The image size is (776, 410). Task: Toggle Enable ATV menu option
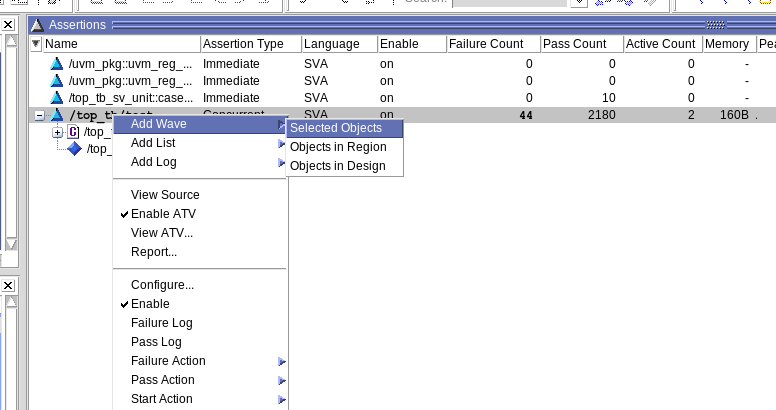pos(163,214)
